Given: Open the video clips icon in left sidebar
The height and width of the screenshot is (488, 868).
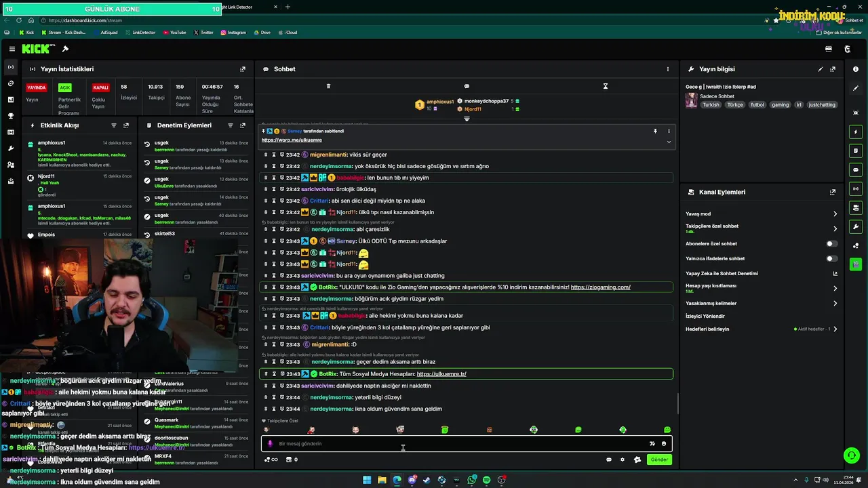Looking at the screenshot, I should [x=11, y=132].
